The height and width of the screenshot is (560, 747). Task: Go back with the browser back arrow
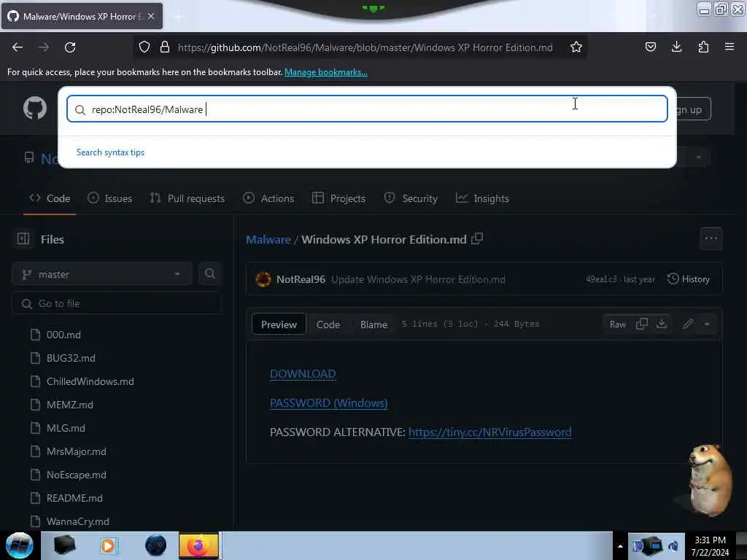coord(18,47)
